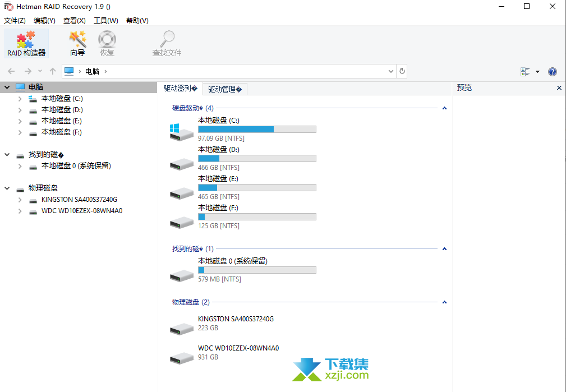This screenshot has height=392, width=566.
Task: Click the Hetman app icon in title bar
Action: [x=8, y=7]
